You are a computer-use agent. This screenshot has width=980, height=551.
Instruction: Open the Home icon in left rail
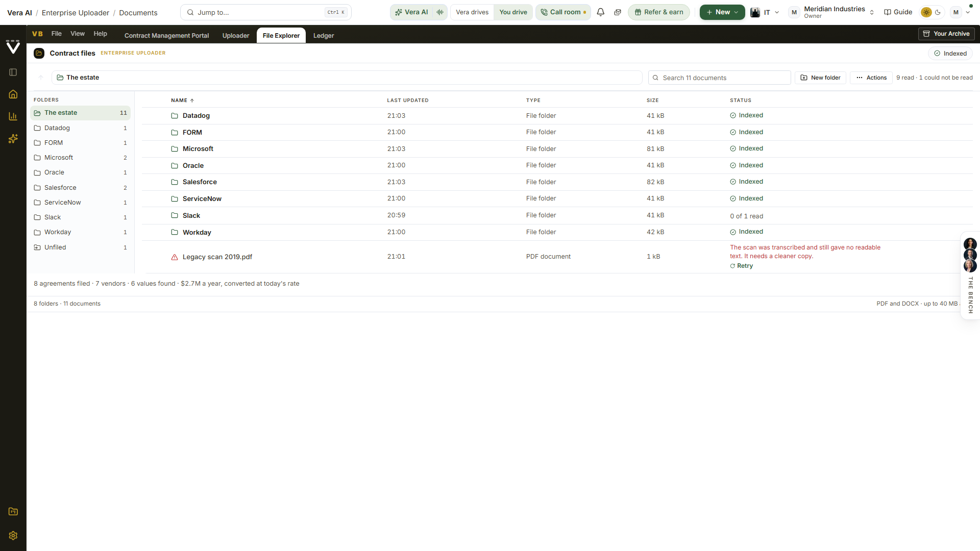point(13,94)
